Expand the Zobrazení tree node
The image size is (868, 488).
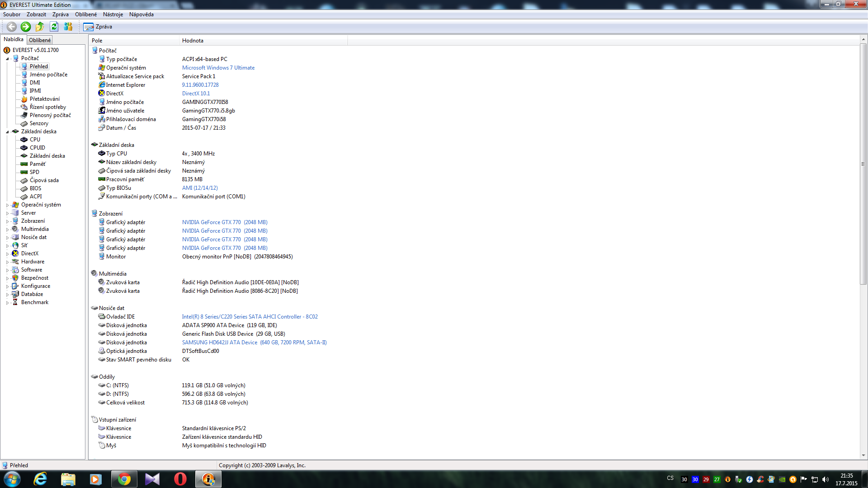tap(7, 221)
